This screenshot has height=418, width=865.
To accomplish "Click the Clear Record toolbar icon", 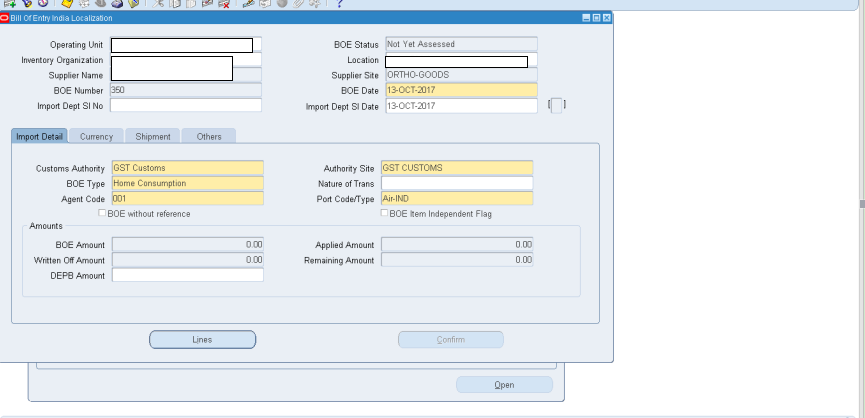I will point(207,3).
